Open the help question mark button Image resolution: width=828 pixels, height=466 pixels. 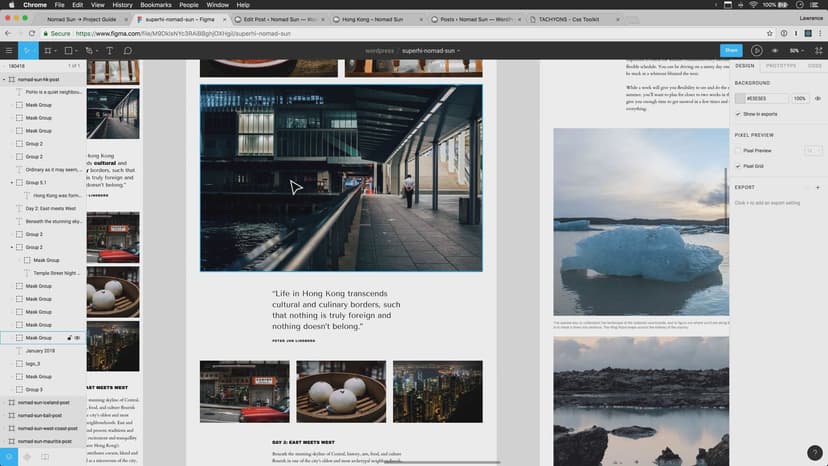pos(813,452)
